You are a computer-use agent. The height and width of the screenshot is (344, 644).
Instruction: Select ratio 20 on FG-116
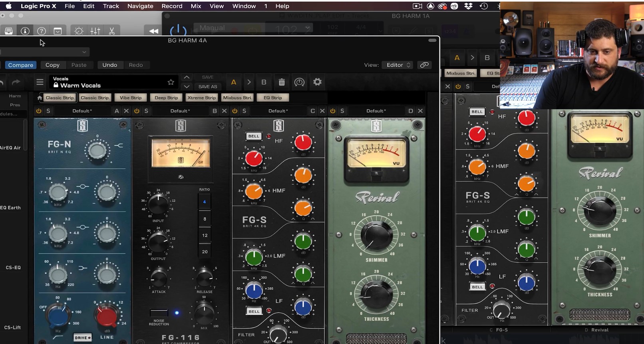205,252
